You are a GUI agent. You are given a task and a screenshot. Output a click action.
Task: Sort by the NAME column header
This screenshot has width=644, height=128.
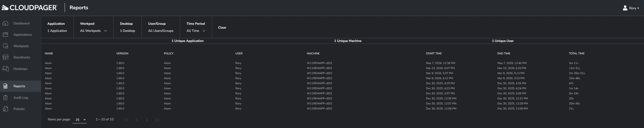(49, 54)
